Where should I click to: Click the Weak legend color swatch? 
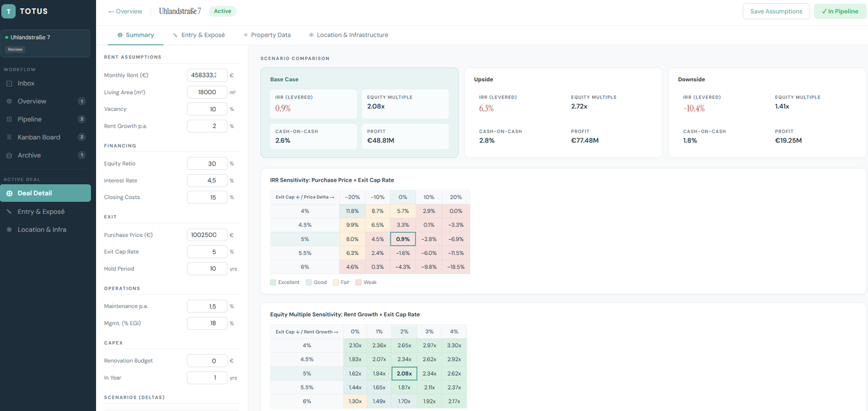pos(359,282)
